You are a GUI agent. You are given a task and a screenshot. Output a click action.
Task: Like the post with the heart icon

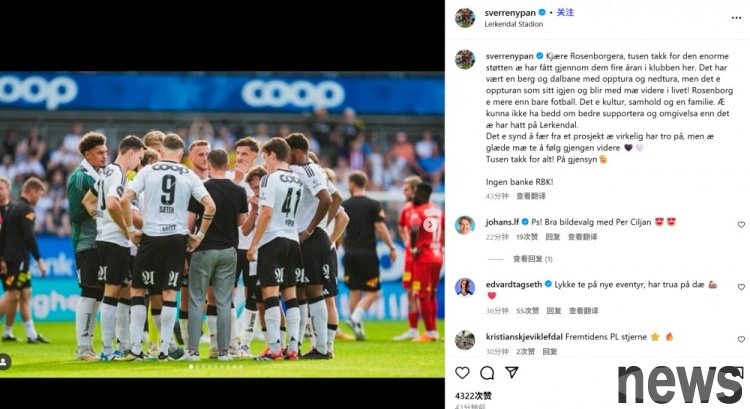462,373
